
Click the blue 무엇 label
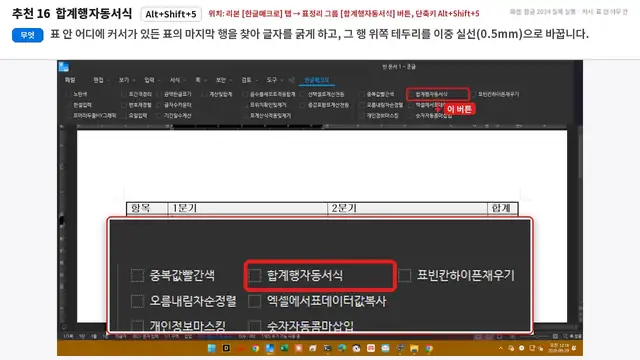coord(27,35)
